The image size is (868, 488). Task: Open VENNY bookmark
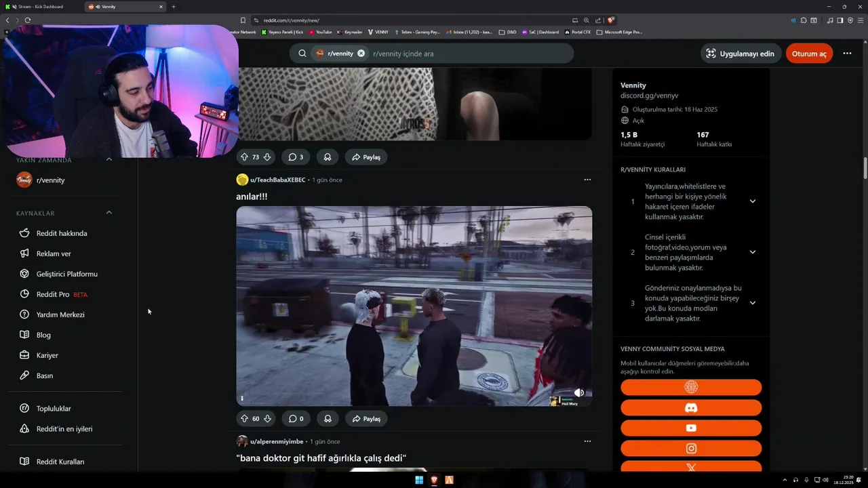[378, 32]
